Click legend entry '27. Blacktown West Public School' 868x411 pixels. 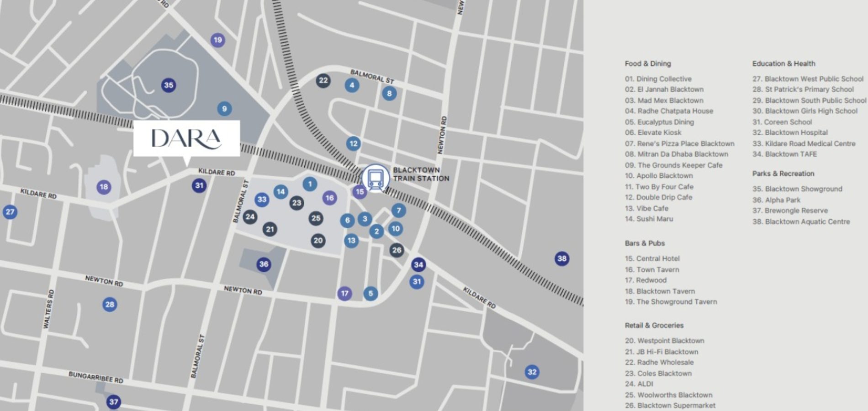point(808,79)
